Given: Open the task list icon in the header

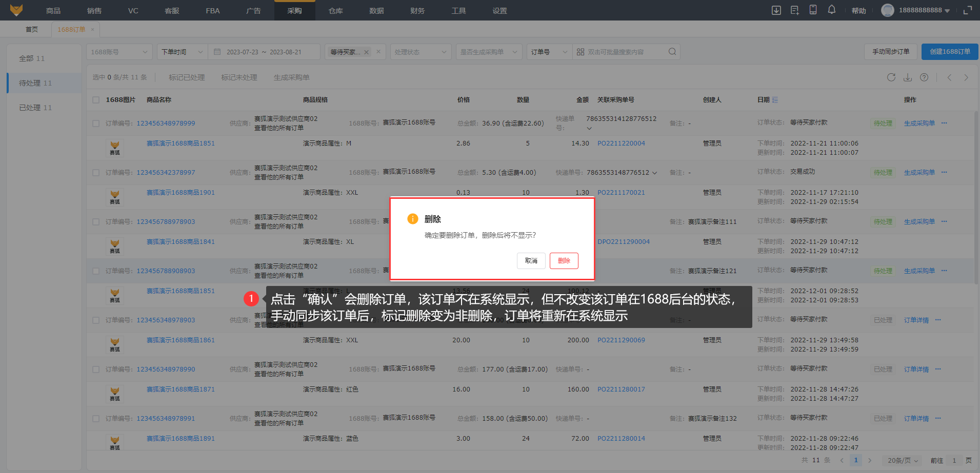Looking at the screenshot, I should (795, 10).
